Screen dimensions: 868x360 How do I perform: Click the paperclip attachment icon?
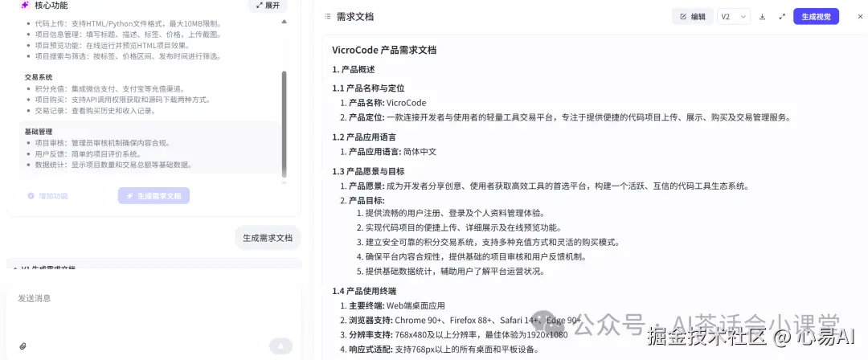click(23, 346)
